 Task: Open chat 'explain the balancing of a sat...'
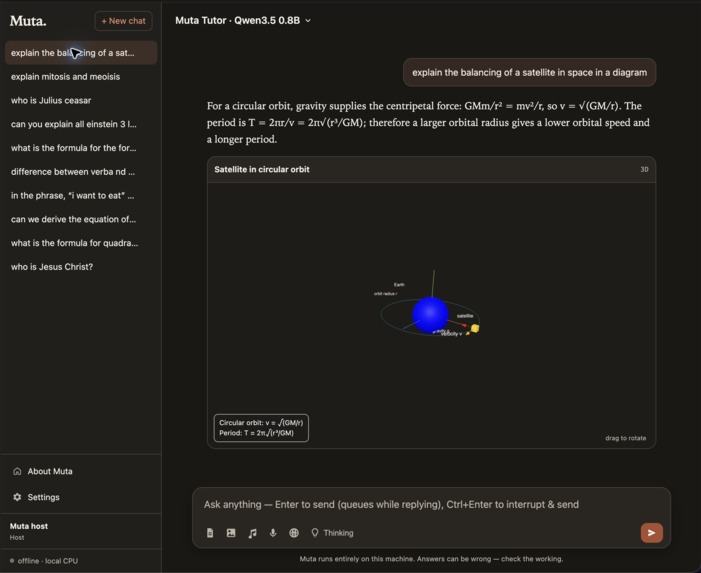[x=81, y=53]
